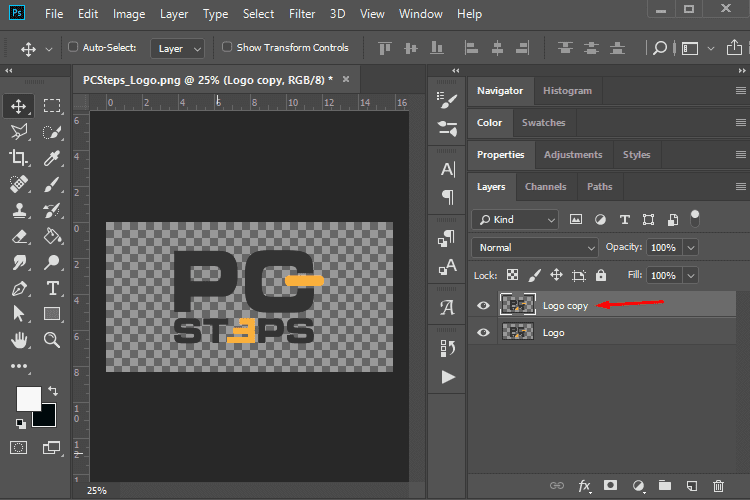
Task: Toggle lock all padlock icon
Action: click(601, 275)
